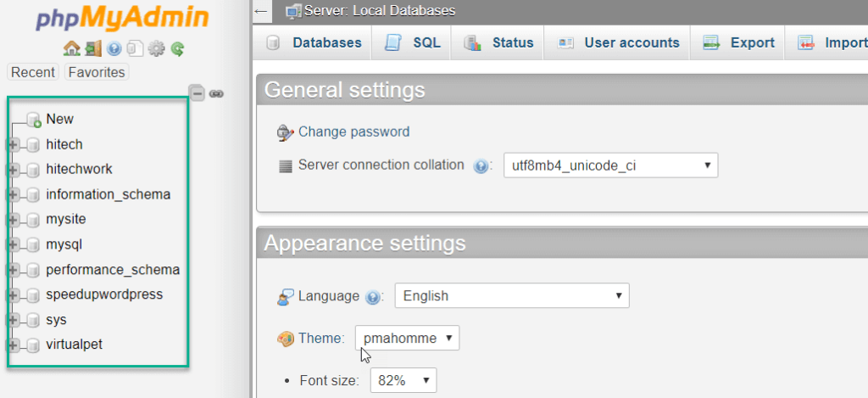Screen dimensions: 868x398
Task: Click the hitech database cylinder icon
Action: (33, 145)
